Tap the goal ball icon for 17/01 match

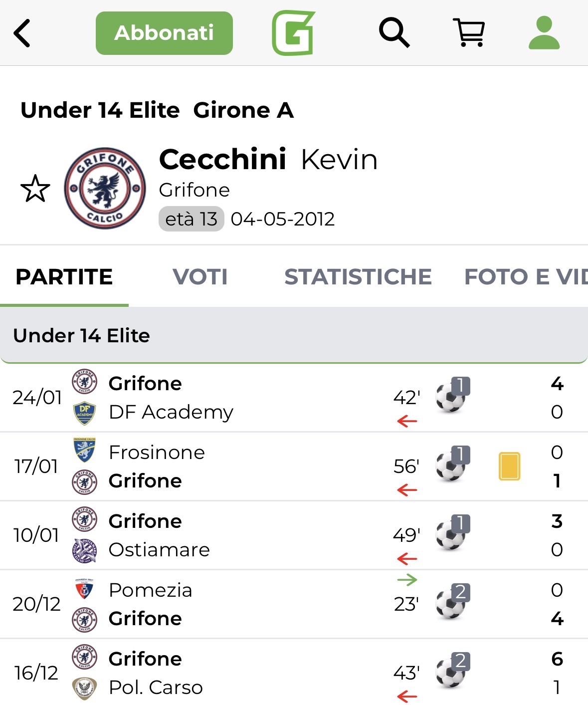coord(452,465)
